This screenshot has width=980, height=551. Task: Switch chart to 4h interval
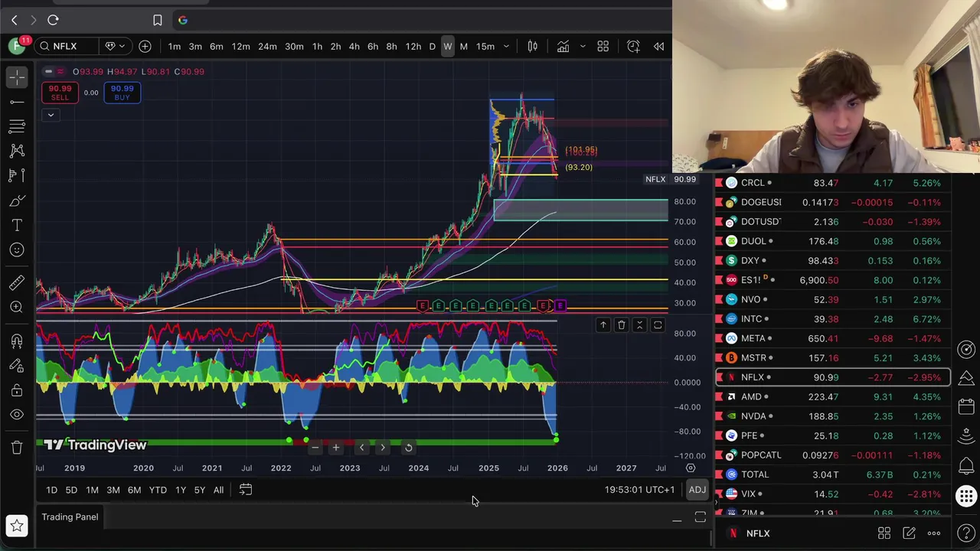click(x=354, y=47)
